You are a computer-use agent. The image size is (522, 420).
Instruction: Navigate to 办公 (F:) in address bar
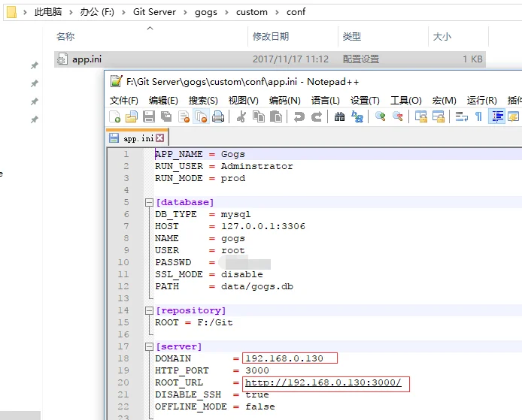[x=97, y=12]
